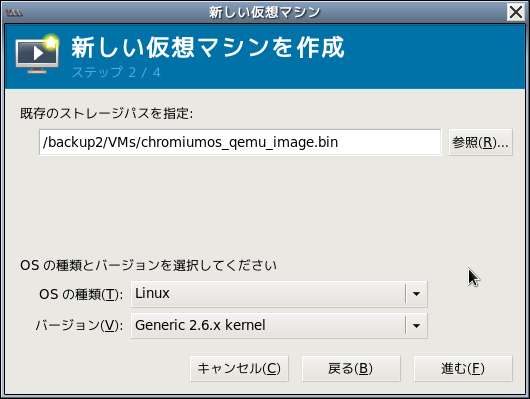The image size is (530, 399).
Task: Click the バージョン(V): label
Action: (x=79, y=325)
